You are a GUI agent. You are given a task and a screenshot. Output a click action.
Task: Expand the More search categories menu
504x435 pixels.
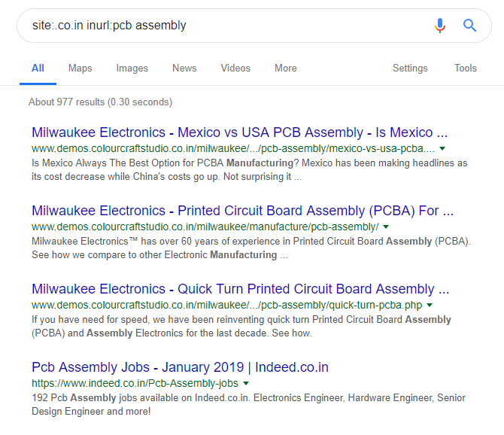tap(286, 68)
